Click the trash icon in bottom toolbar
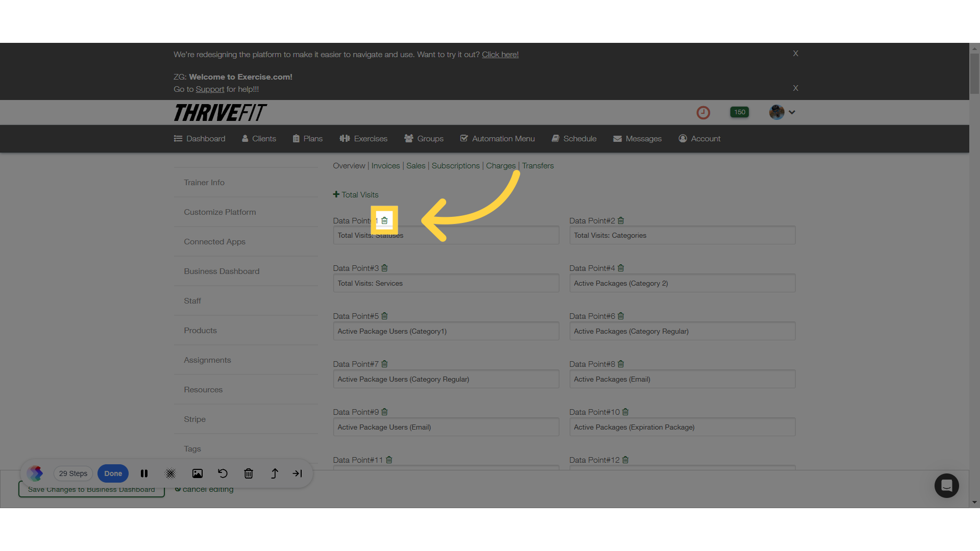 pos(249,473)
